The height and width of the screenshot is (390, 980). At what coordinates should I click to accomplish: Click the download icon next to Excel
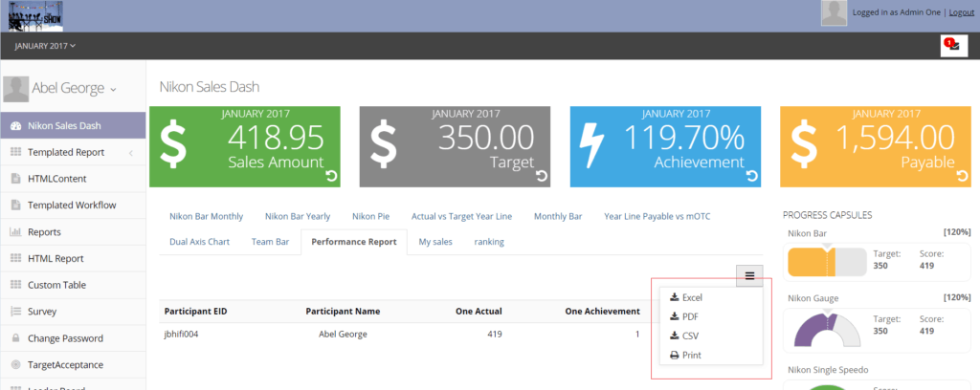tap(675, 297)
